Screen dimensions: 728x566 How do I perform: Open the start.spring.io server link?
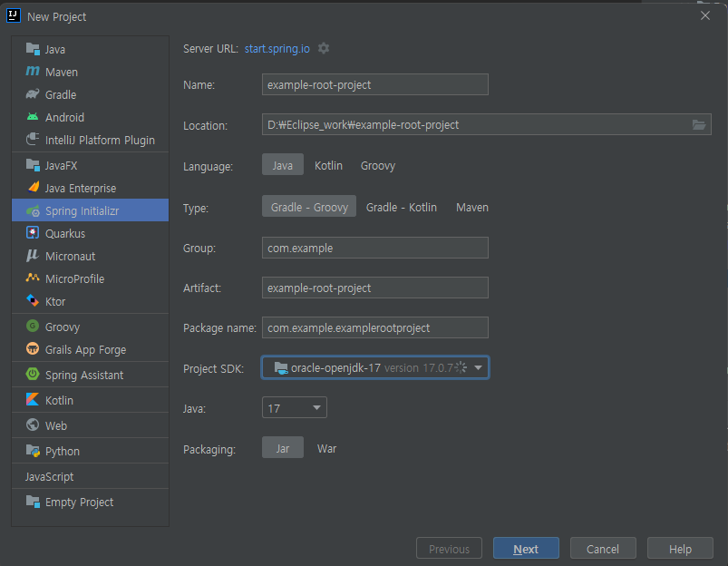277,48
